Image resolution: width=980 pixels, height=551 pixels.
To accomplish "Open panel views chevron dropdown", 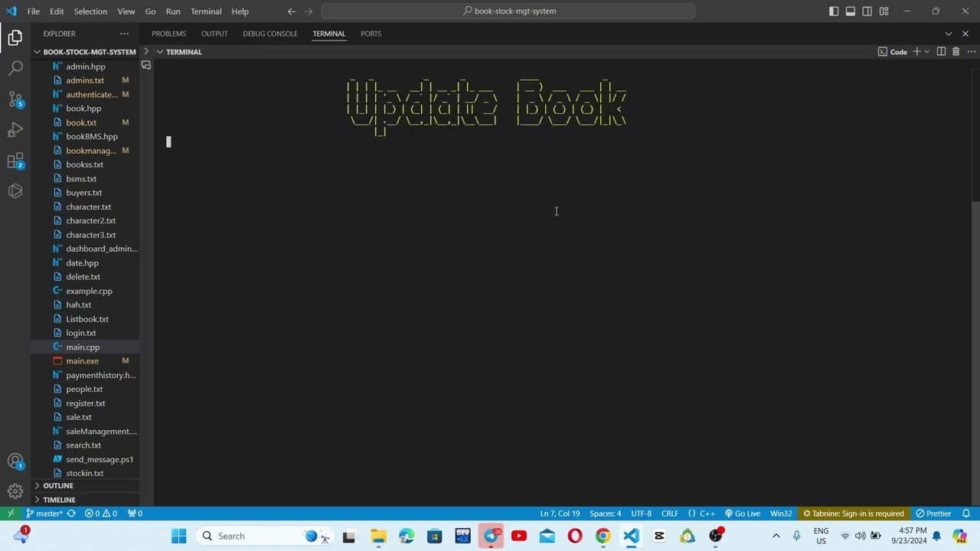I will click(x=949, y=34).
